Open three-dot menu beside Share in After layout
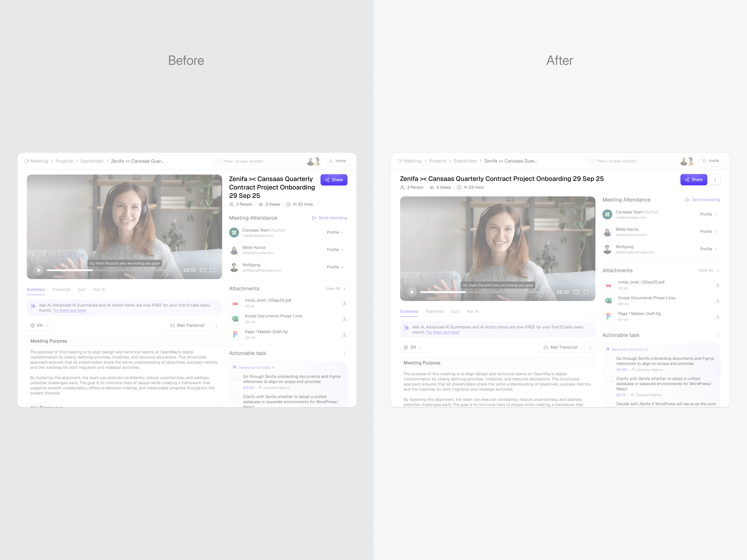Image resolution: width=747 pixels, height=560 pixels. tap(715, 180)
